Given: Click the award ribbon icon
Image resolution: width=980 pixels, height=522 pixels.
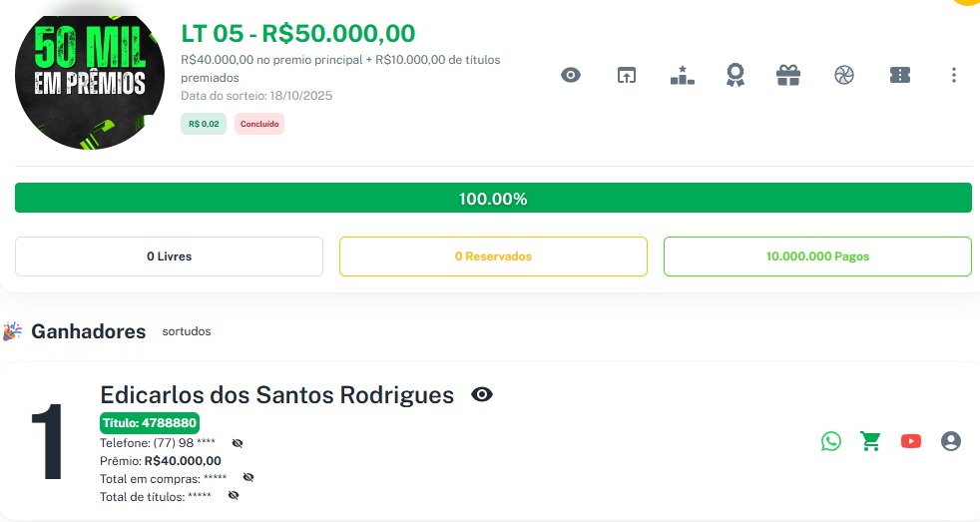Looking at the screenshot, I should click(x=735, y=75).
